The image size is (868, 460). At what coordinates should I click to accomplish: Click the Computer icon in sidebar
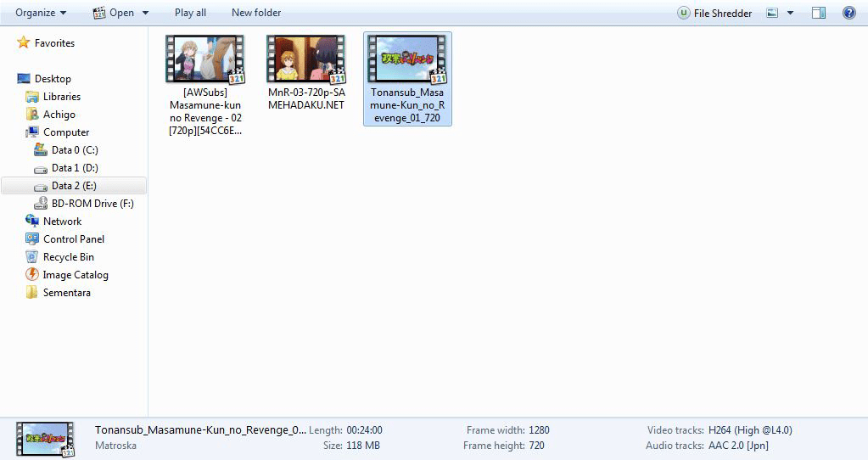32,132
